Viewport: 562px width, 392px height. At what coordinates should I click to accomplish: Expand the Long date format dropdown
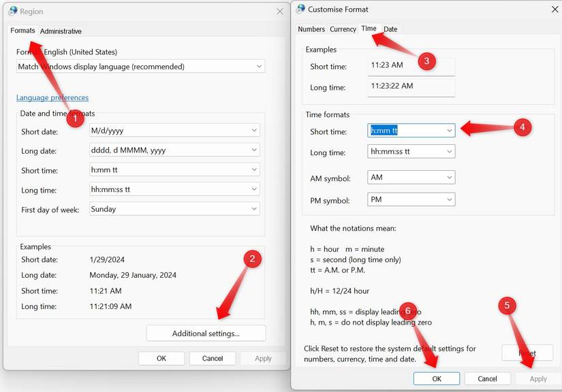pos(174,150)
